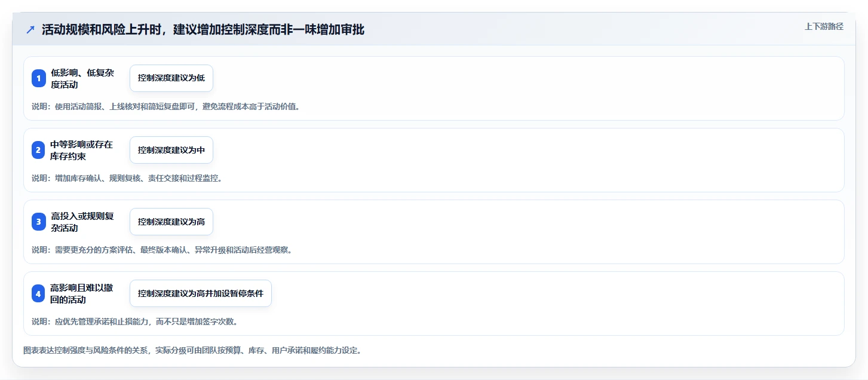Click the 控制深度建议为高并加设暂停条件 pill
This screenshot has width=868, height=380.
tap(201, 293)
